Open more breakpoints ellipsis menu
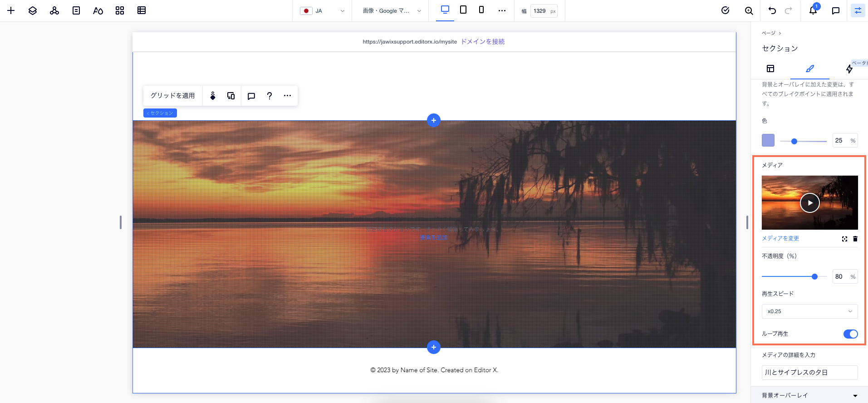 [502, 10]
